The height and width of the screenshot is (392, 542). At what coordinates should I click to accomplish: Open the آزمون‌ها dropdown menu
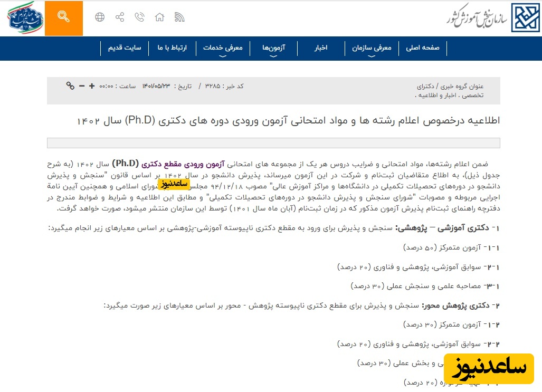[x=274, y=49]
